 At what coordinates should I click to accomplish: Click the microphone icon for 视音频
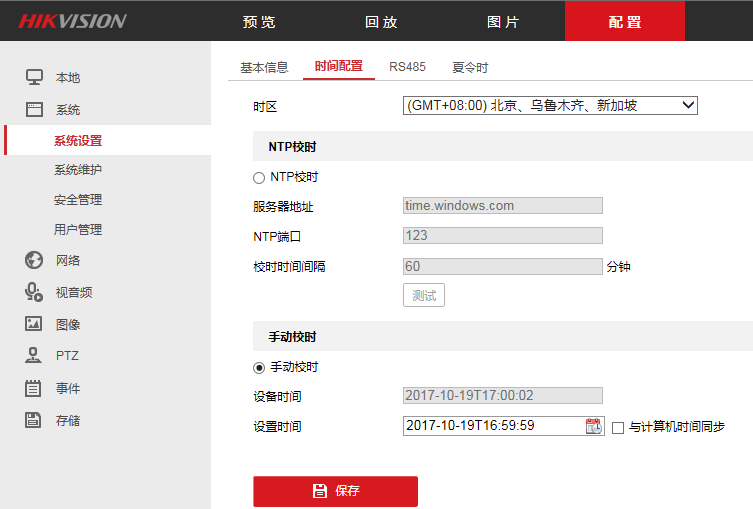click(x=34, y=292)
